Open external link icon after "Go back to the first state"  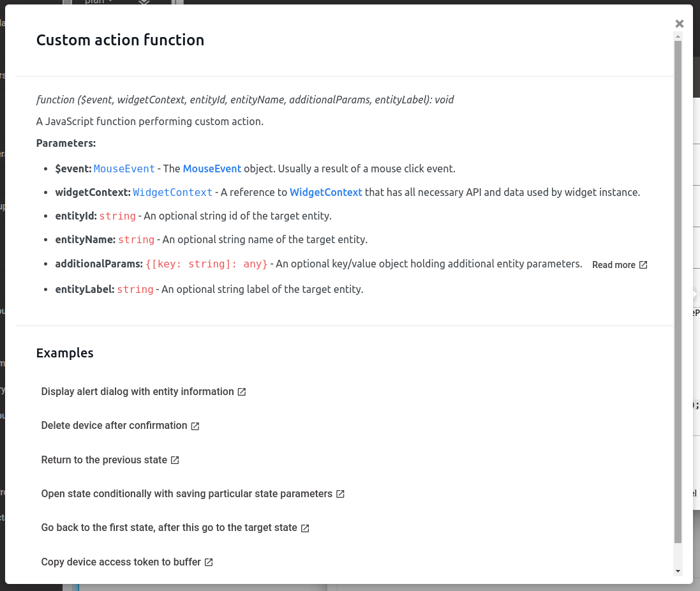click(x=305, y=528)
